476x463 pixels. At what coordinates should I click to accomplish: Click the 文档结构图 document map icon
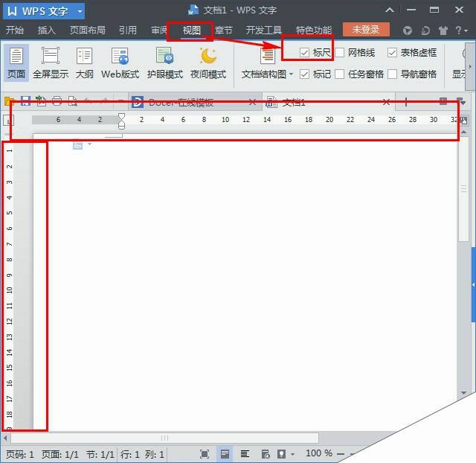click(268, 57)
